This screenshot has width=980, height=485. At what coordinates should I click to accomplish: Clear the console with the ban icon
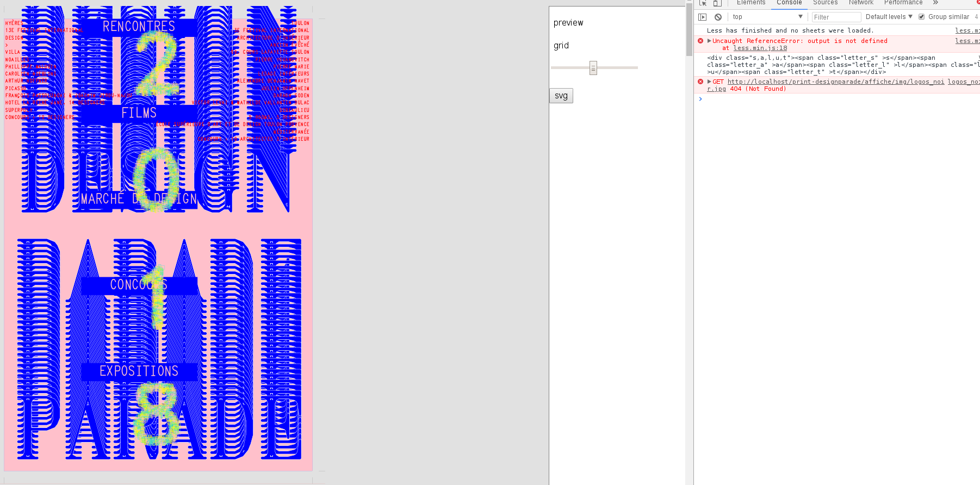coord(718,17)
